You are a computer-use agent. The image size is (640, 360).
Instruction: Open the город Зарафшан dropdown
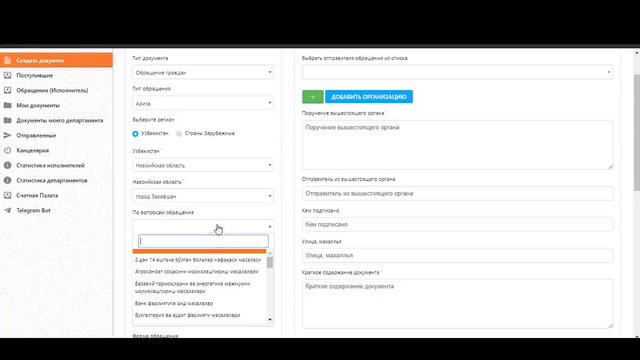point(203,196)
